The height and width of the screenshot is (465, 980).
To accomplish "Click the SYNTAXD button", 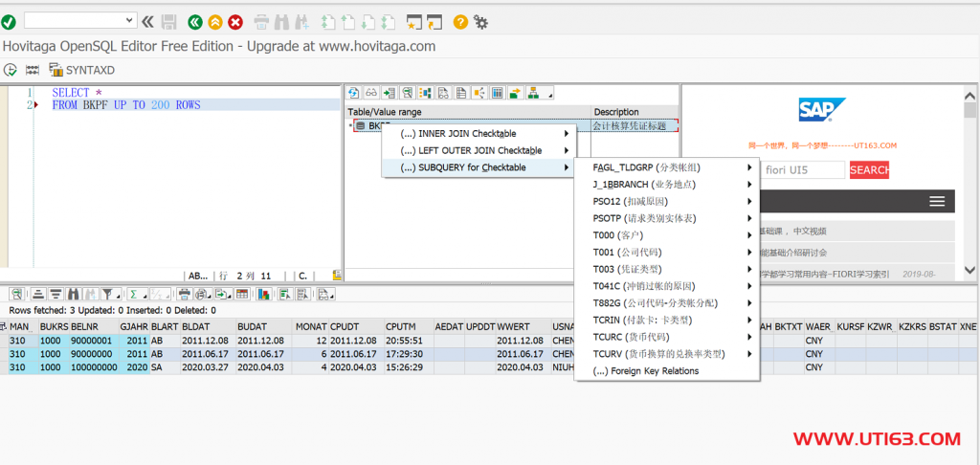I will pyautogui.click(x=82, y=70).
